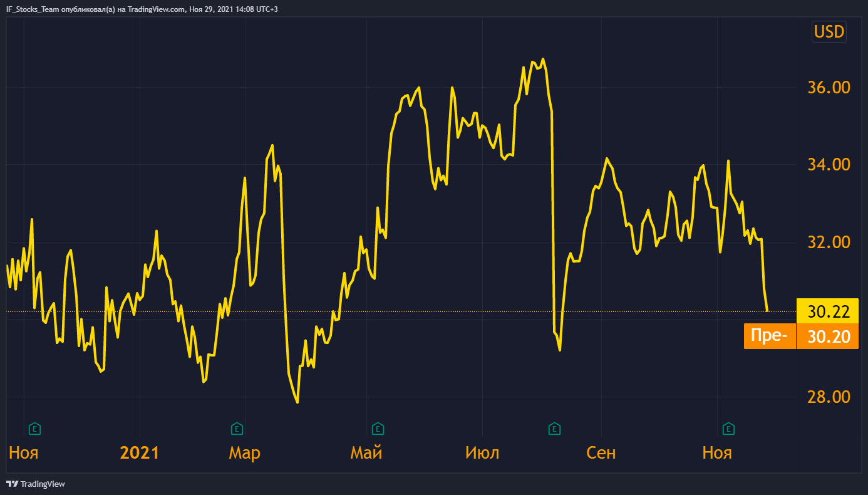Click the Сен time axis label
Viewport: 868px width, 495px height.
[601, 453]
